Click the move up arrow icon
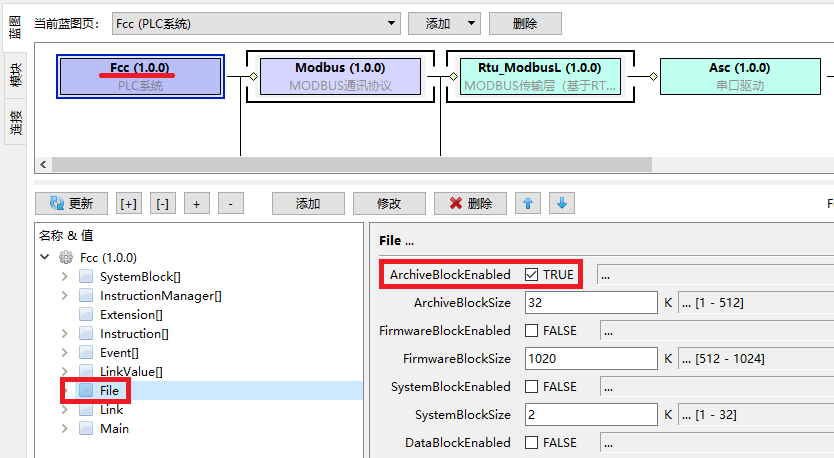 coord(528,203)
